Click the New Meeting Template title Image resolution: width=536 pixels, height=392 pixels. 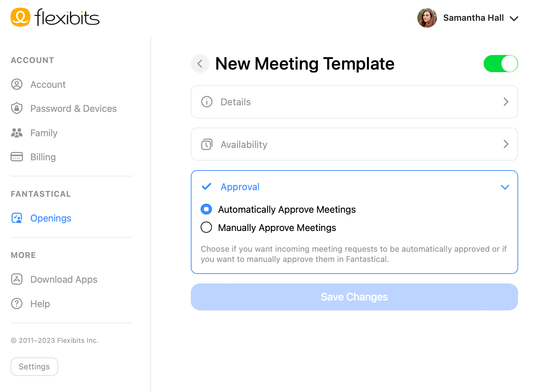click(305, 64)
